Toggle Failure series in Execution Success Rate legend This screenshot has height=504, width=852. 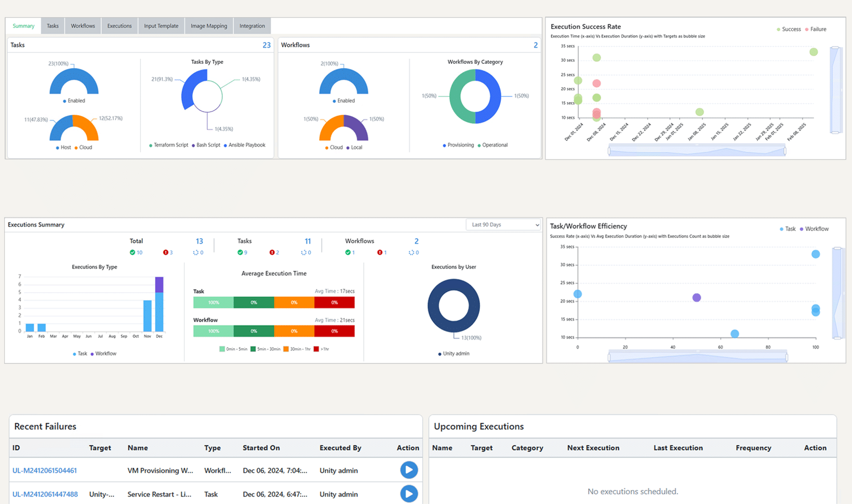[815, 30]
